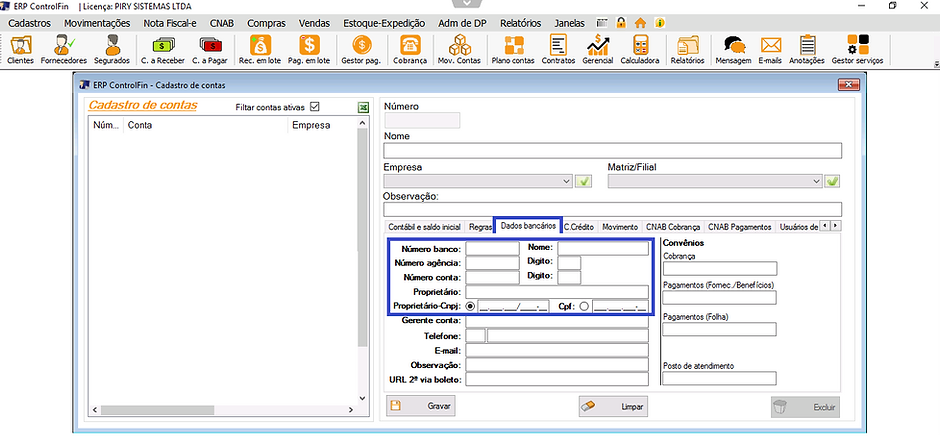Select the Cpf radio button

coord(584,306)
